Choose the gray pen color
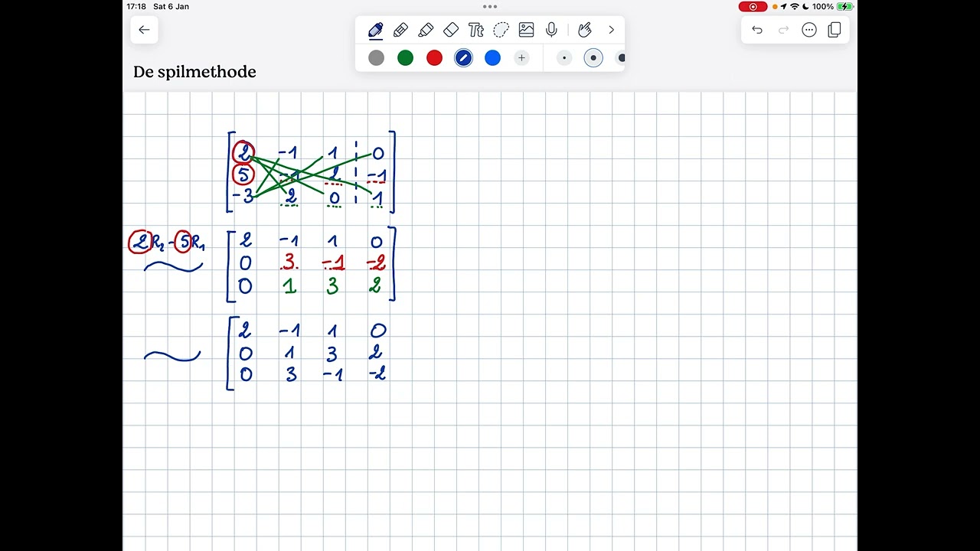Image resolution: width=980 pixels, height=551 pixels. (376, 58)
